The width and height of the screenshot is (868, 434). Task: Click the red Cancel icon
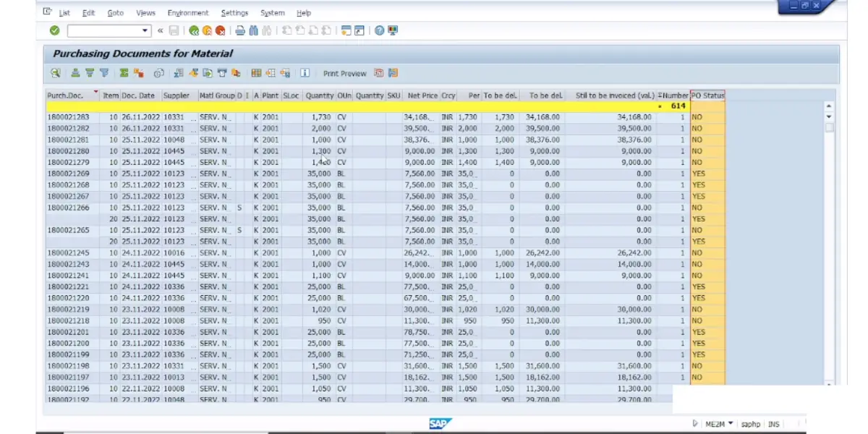221,30
